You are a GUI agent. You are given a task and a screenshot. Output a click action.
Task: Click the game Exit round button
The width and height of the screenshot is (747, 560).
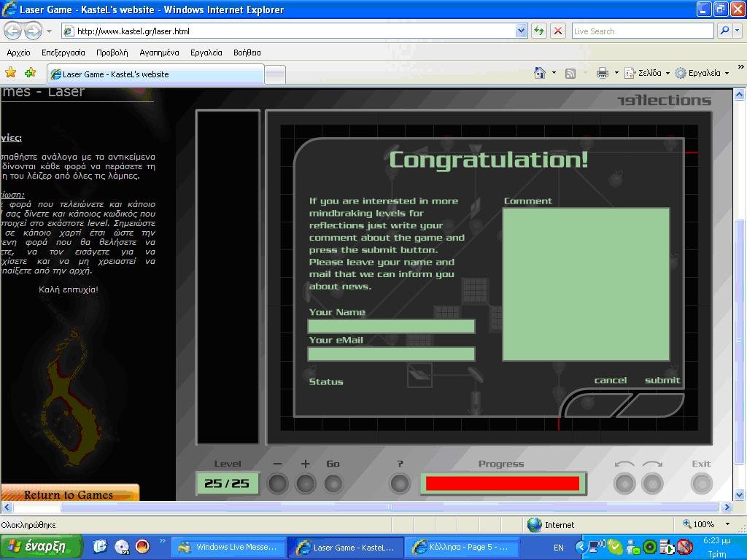701,483
